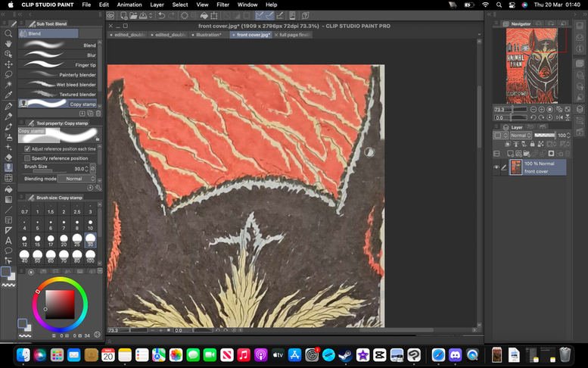The height and width of the screenshot is (368, 588).
Task: Click Brush Size stepper arrows
Action: [x=86, y=169]
